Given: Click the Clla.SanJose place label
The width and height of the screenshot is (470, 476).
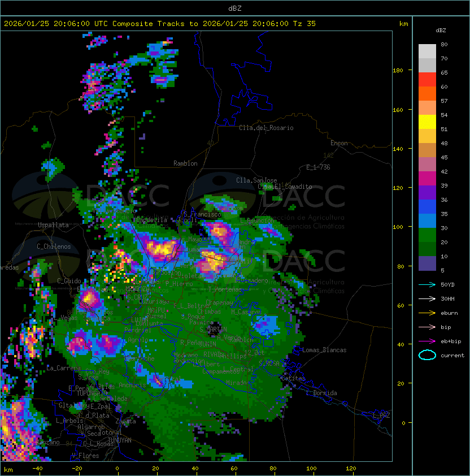Looking at the screenshot, I should [256, 180].
